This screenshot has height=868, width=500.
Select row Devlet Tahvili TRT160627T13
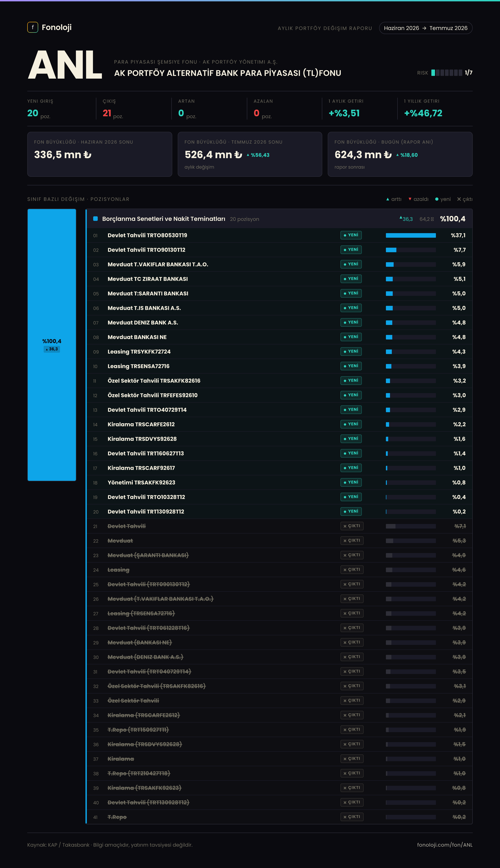[x=280, y=453]
